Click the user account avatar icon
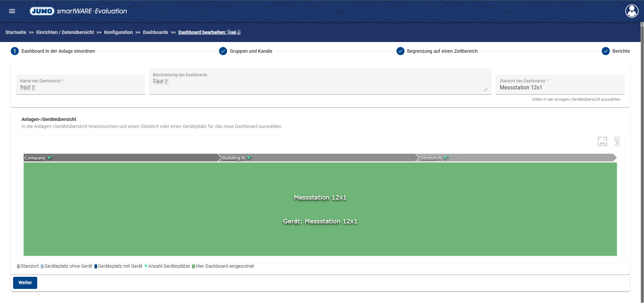Screen dimensions: 644x303 [x=632, y=11]
